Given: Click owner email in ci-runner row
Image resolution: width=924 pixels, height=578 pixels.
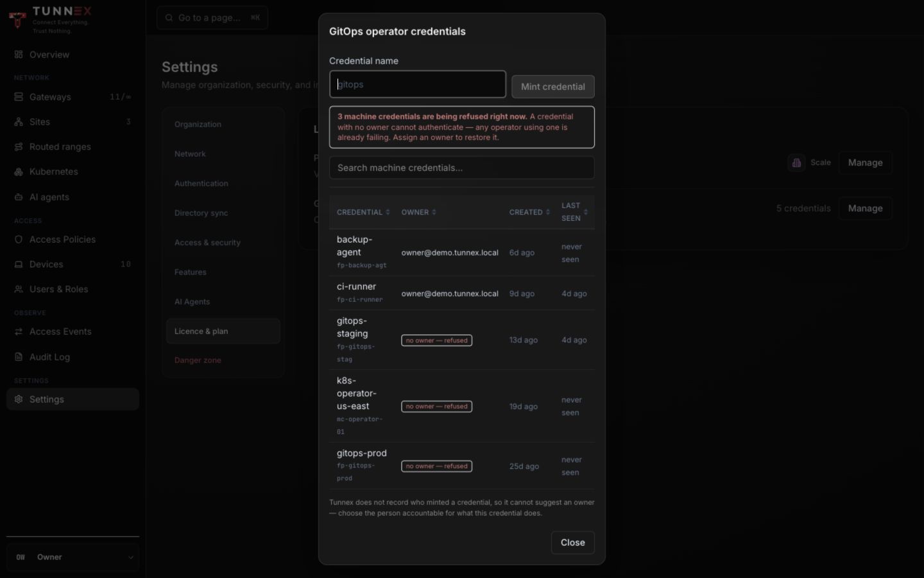Looking at the screenshot, I should [450, 294].
